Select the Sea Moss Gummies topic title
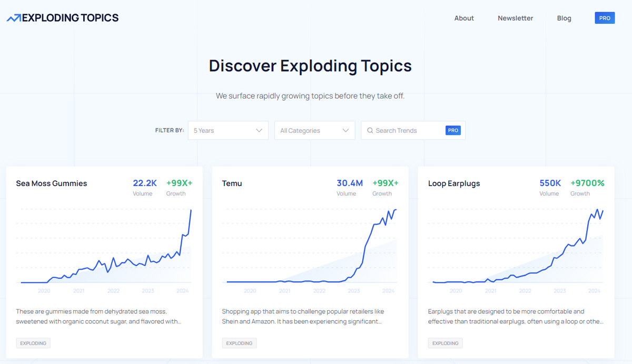This screenshot has height=364, width=632. pos(51,183)
